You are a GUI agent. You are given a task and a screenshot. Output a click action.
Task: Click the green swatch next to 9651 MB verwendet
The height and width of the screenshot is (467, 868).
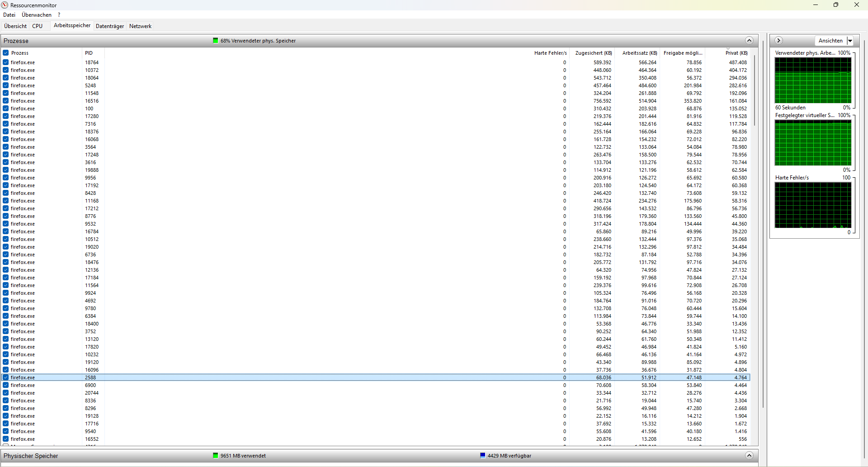pos(216,456)
